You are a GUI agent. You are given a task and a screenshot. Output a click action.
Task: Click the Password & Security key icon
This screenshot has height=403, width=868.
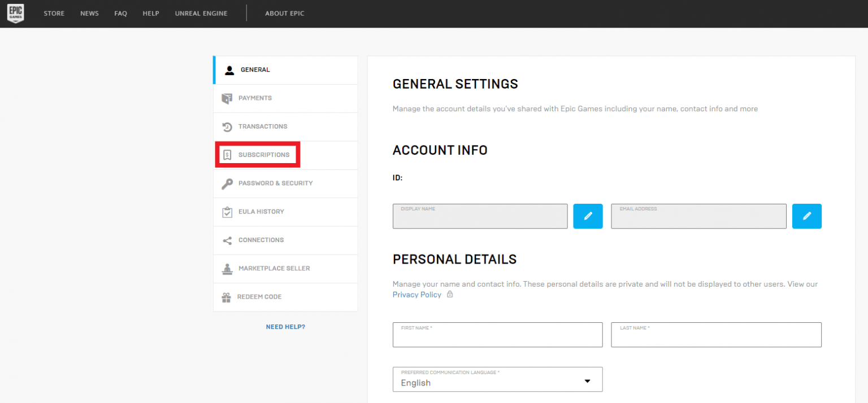click(x=227, y=183)
